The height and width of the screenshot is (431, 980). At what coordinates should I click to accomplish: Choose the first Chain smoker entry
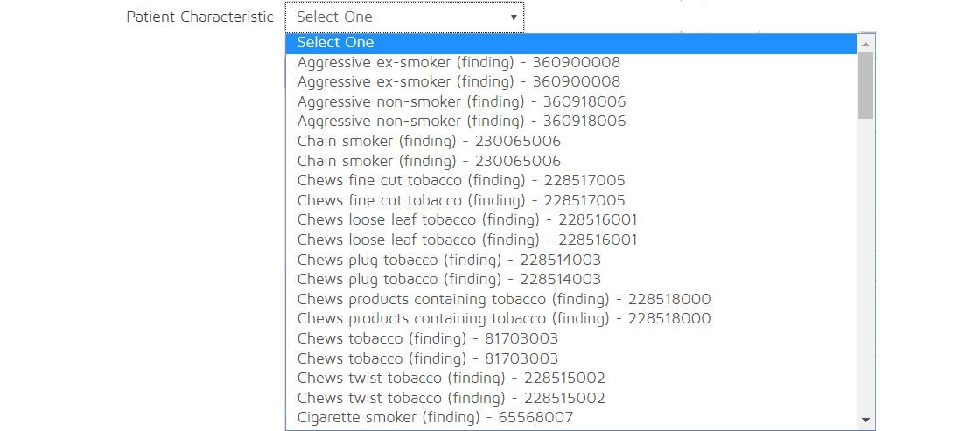click(x=429, y=142)
